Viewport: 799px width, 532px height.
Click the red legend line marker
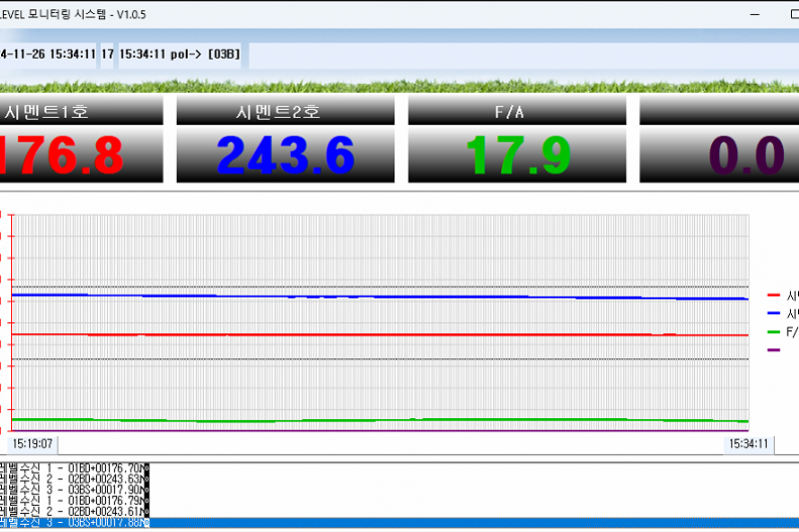773,295
